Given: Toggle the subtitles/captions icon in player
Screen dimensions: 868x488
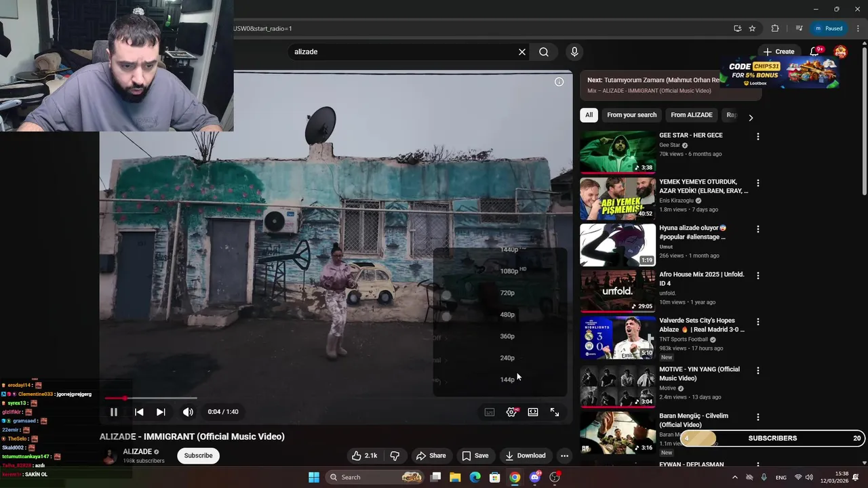Looking at the screenshot, I should (490, 412).
